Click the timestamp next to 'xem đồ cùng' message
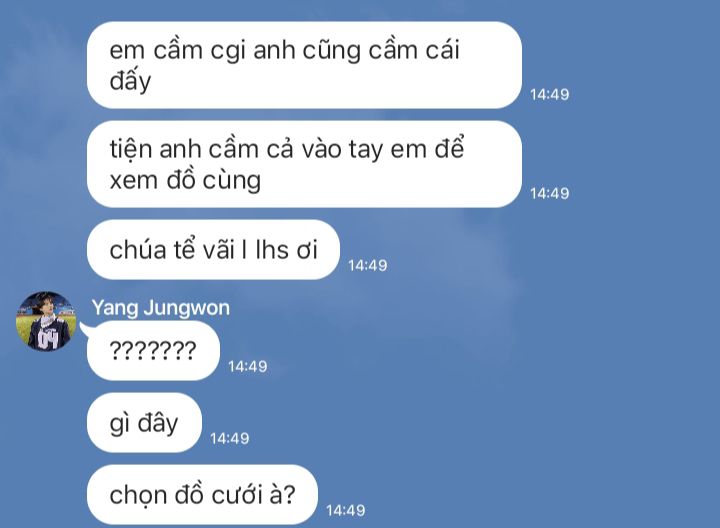The width and height of the screenshot is (720, 528). (x=550, y=193)
